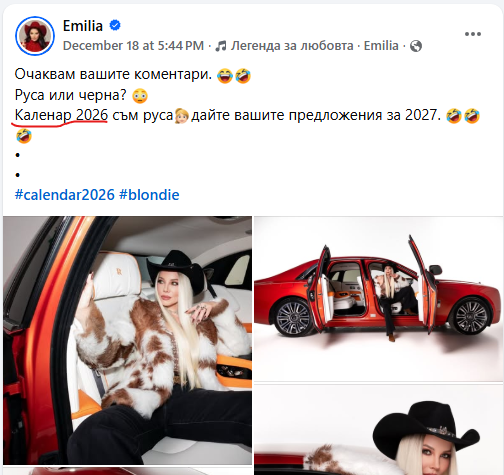The image size is (504, 475).
Task: Click the December 18 at 5:44 PM timestamp
Action: click(x=133, y=46)
